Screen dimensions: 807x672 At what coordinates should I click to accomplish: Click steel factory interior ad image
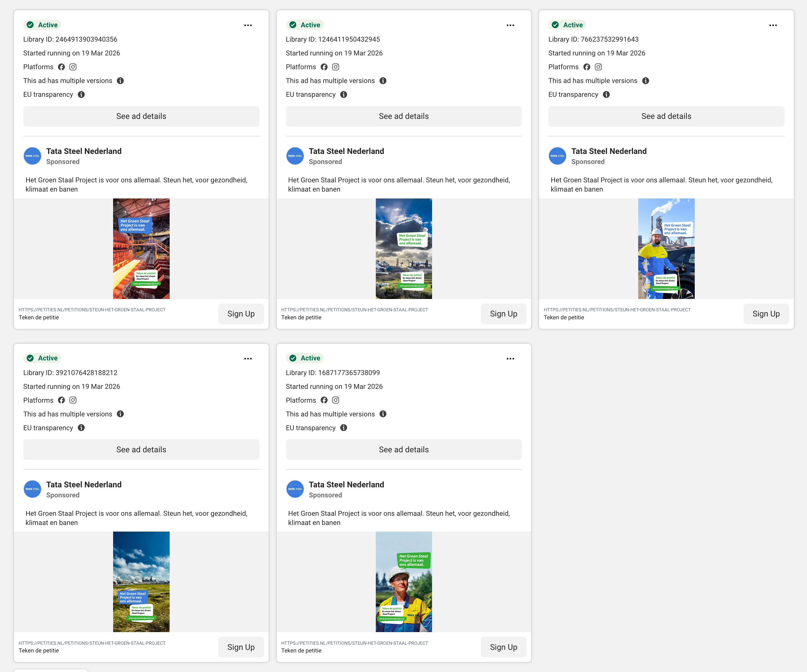(x=141, y=249)
